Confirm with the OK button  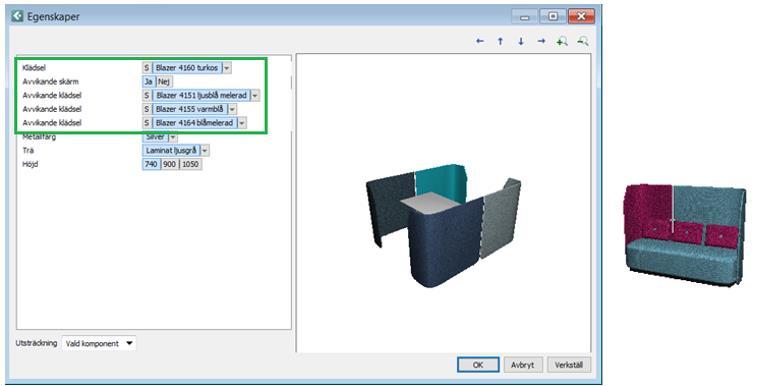pyautogui.click(x=478, y=365)
